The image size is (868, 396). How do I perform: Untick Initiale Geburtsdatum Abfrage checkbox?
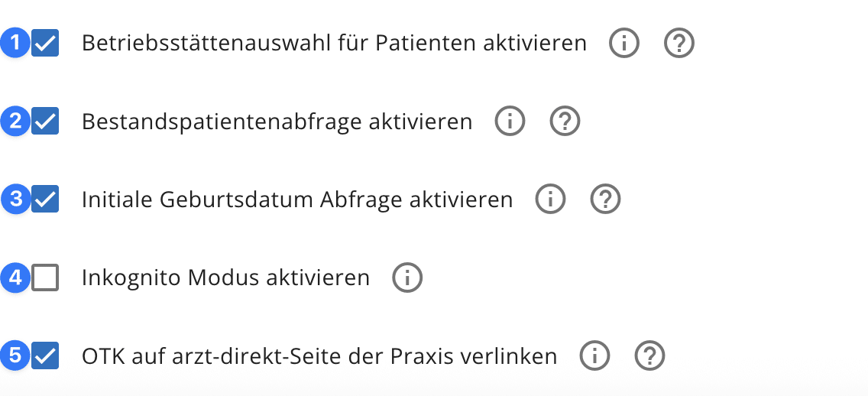tap(46, 200)
